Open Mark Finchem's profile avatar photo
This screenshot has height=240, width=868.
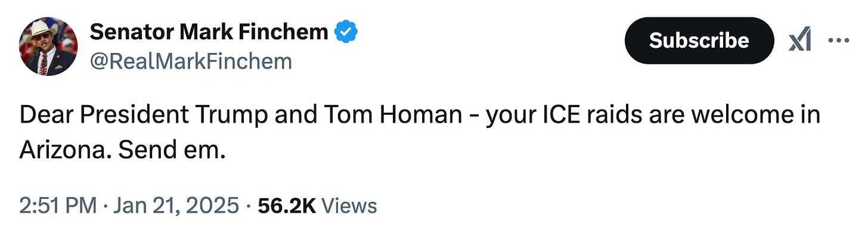(48, 46)
